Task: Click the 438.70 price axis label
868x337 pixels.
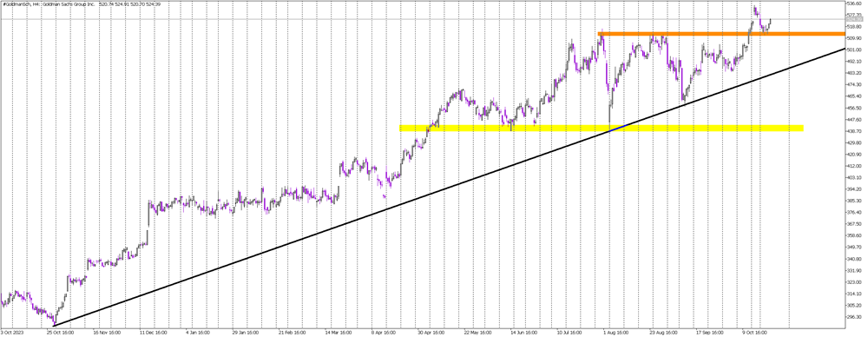Action: tap(855, 131)
